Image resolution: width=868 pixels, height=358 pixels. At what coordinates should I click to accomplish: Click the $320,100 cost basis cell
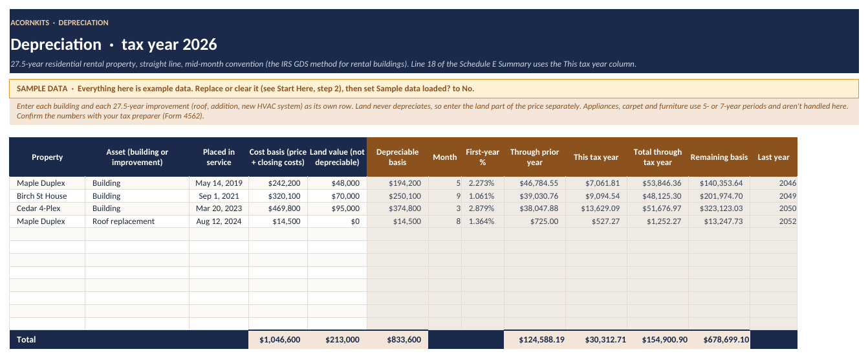pos(278,196)
